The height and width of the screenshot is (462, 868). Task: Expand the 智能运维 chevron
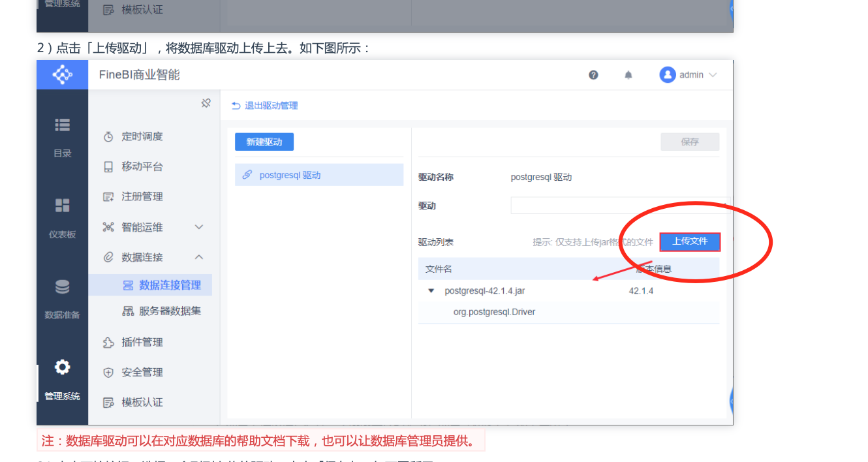199,227
